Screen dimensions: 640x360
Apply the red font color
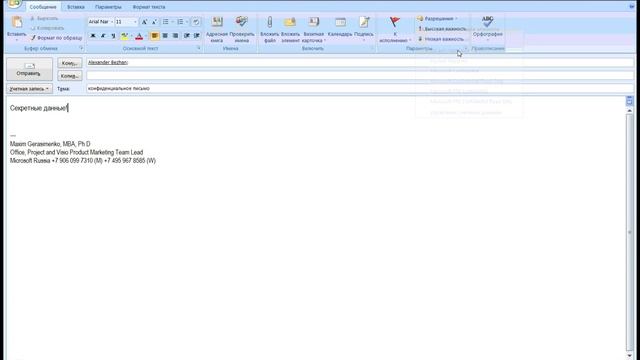tap(139, 36)
